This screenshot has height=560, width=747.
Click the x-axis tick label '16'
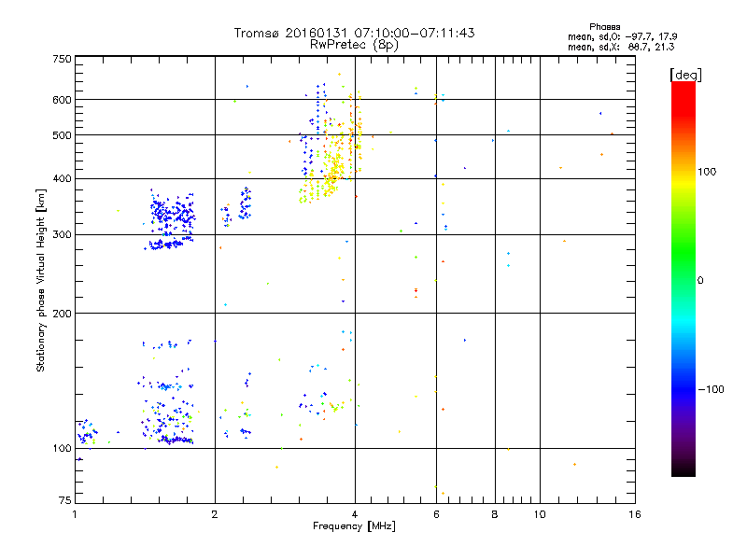635,514
